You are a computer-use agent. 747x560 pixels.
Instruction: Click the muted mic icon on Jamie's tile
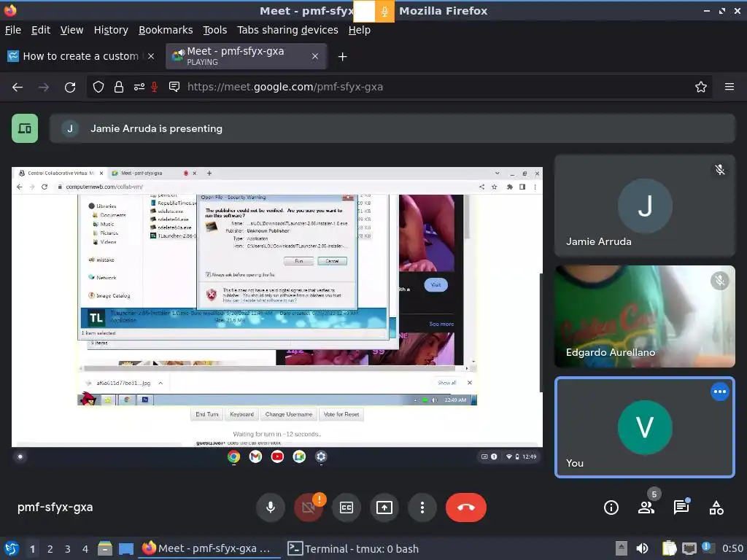pos(720,169)
